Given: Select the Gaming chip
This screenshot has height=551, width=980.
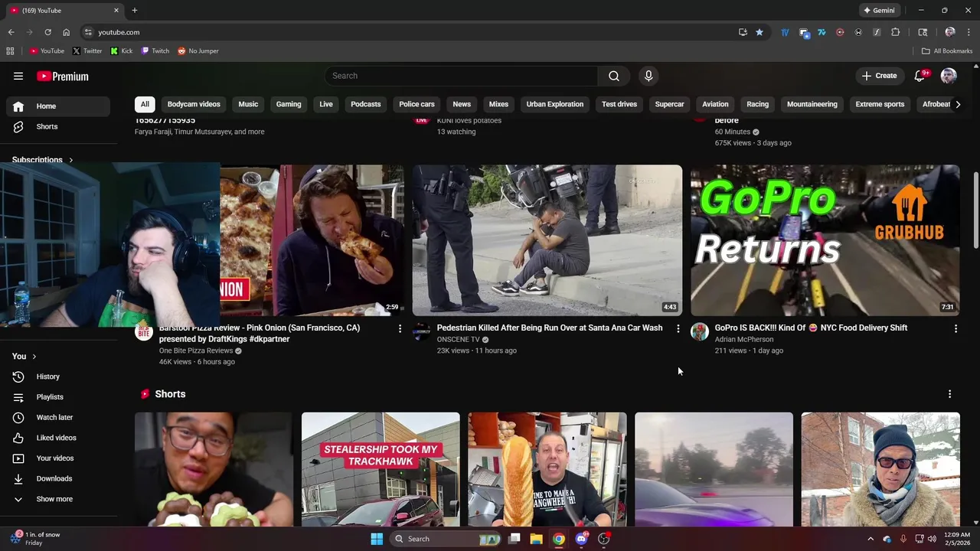Looking at the screenshot, I should pos(289,104).
